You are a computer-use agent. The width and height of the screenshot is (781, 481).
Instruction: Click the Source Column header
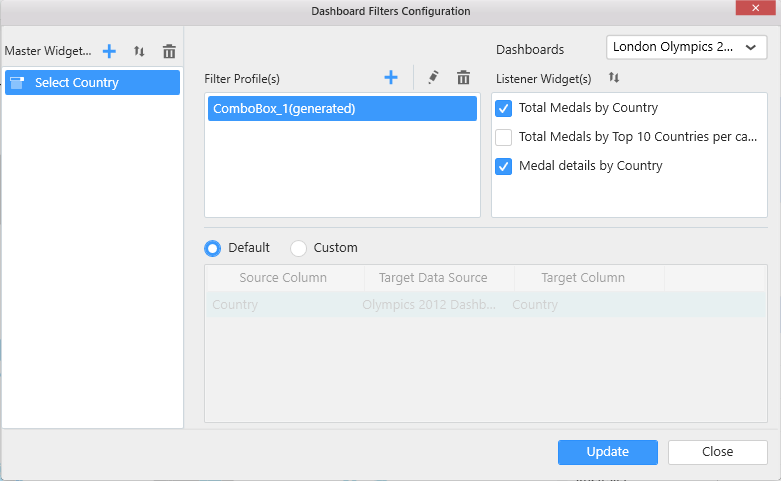pyautogui.click(x=283, y=278)
